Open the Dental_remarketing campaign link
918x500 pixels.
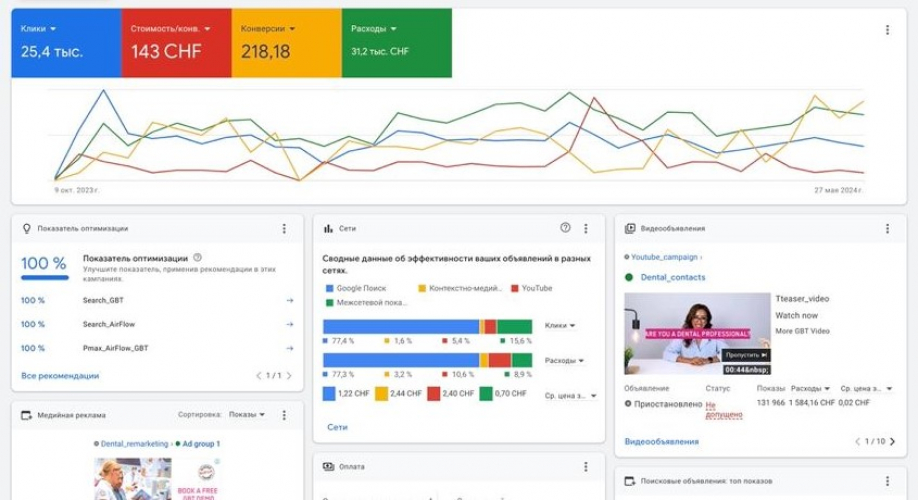pos(134,444)
